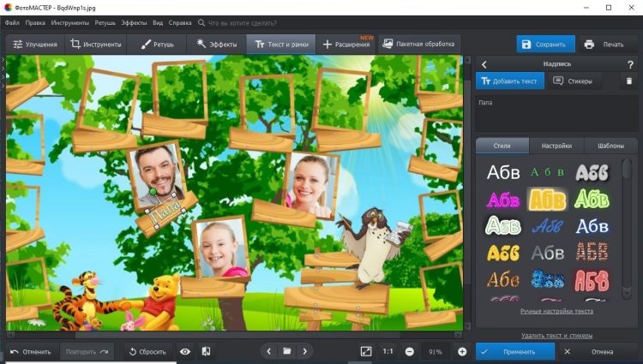Image resolution: width=643 pixels, height=364 pixels.
Task: Zoom in with the plus icon
Action: (462, 351)
